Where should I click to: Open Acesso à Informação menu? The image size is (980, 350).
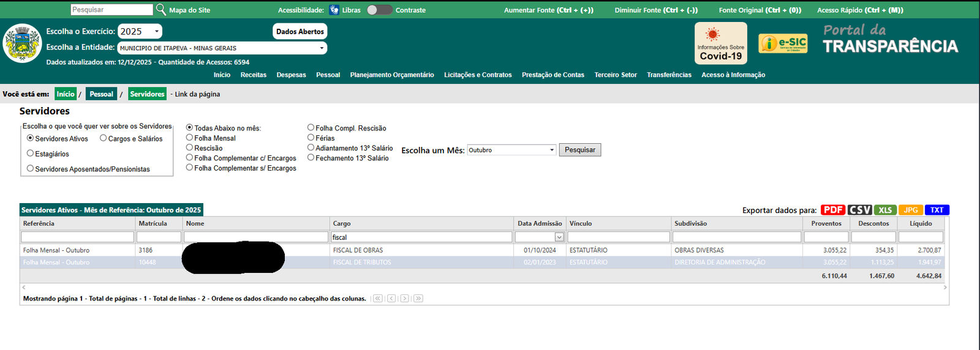coord(733,75)
